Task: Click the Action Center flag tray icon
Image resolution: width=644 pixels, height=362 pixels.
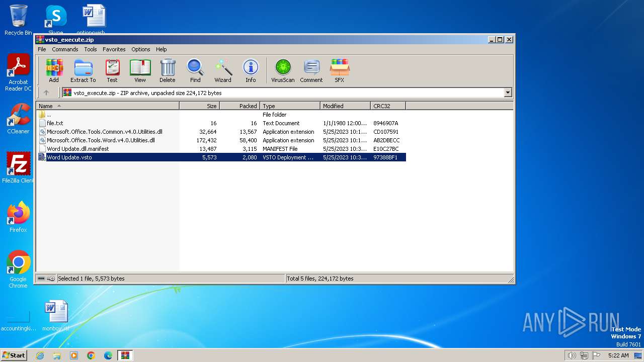Action: coord(596,355)
